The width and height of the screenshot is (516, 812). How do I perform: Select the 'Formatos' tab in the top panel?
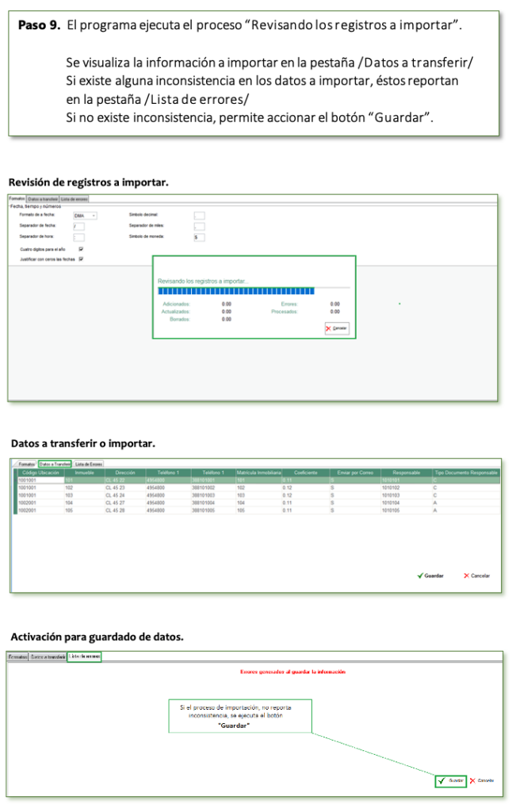point(17,198)
